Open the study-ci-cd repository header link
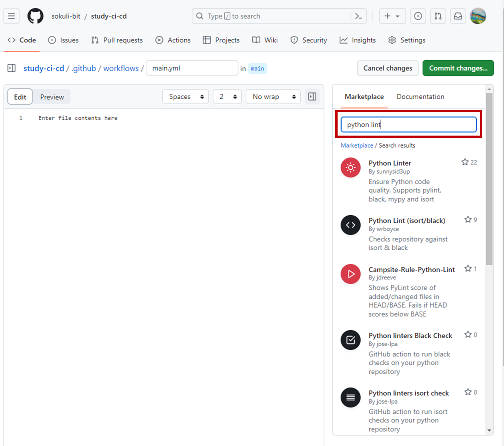This screenshot has width=504, height=446. [109, 16]
